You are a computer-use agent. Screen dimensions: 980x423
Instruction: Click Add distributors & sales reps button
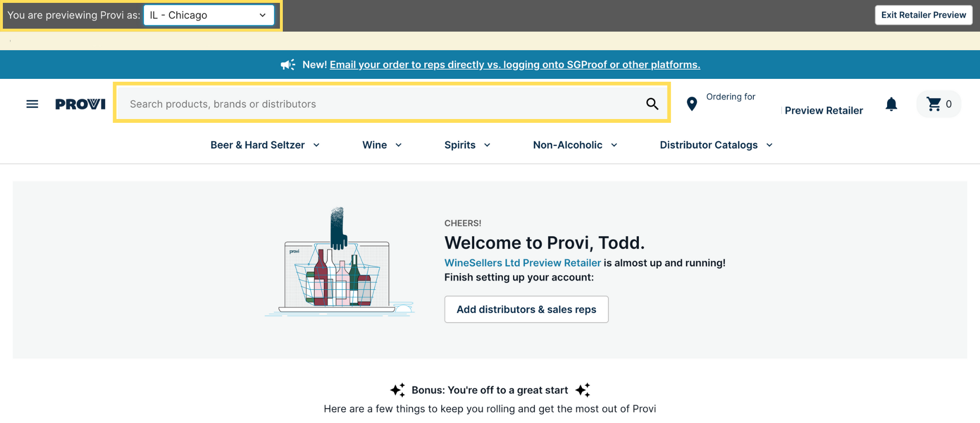[526, 309]
